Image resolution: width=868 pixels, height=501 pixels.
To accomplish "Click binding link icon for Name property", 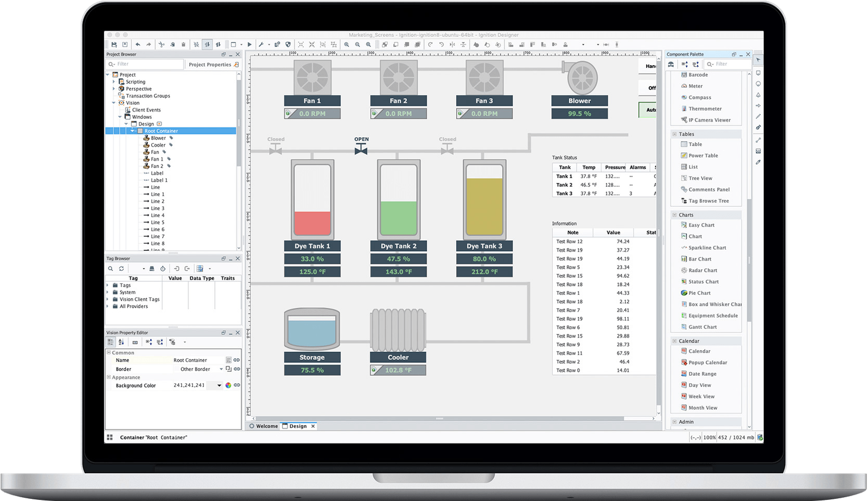I will pyautogui.click(x=237, y=360).
